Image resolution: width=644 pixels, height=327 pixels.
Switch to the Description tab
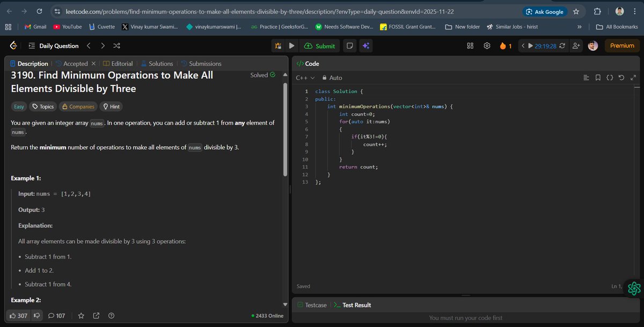(29, 63)
